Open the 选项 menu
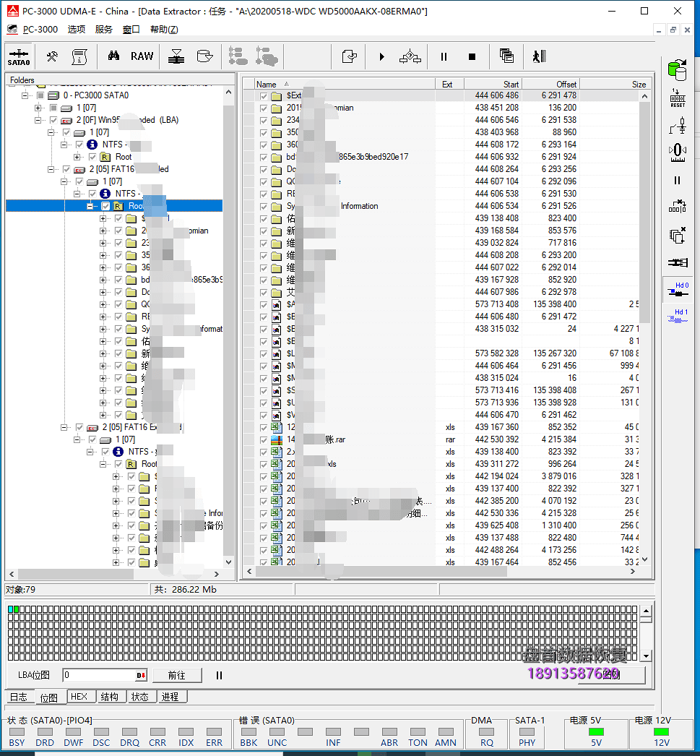Screen dimensions: 700x756 [x=76, y=30]
